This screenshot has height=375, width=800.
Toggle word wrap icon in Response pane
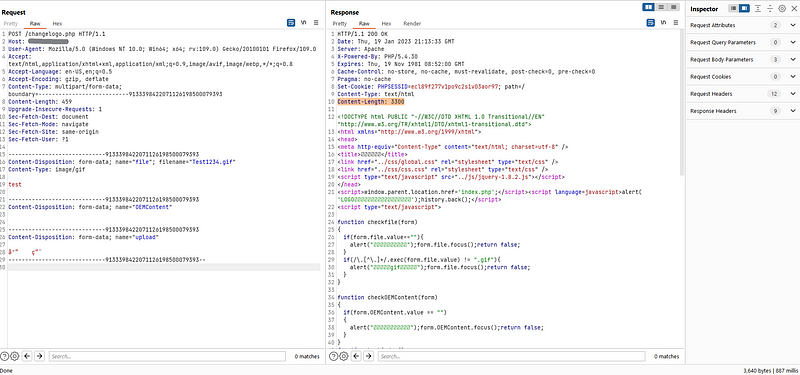[x=651, y=23]
